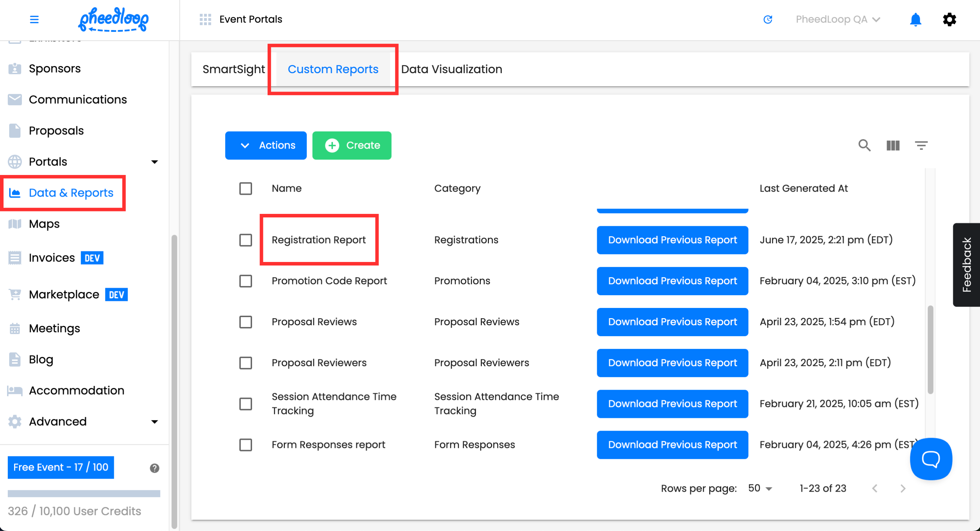Switch to the Data Visualization tab

click(451, 69)
